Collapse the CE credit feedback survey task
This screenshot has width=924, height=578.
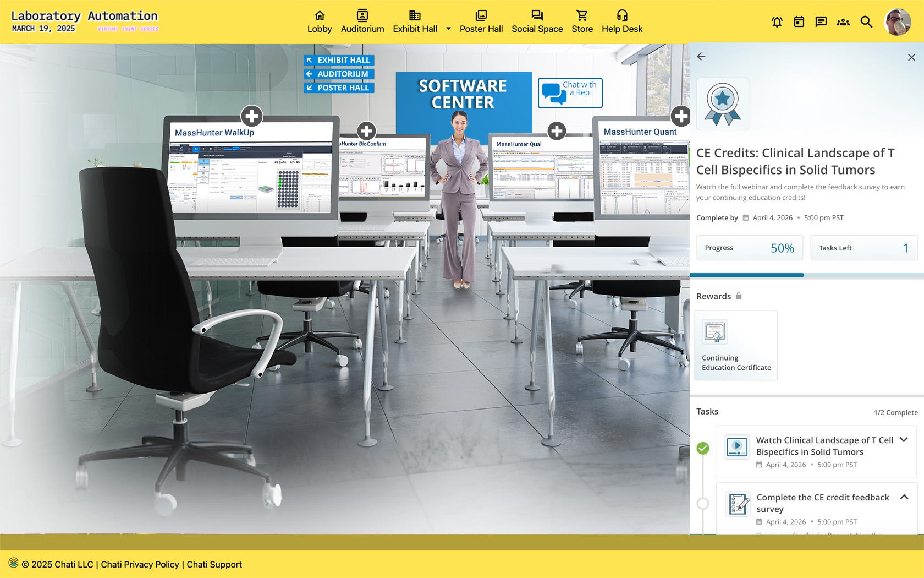904,497
